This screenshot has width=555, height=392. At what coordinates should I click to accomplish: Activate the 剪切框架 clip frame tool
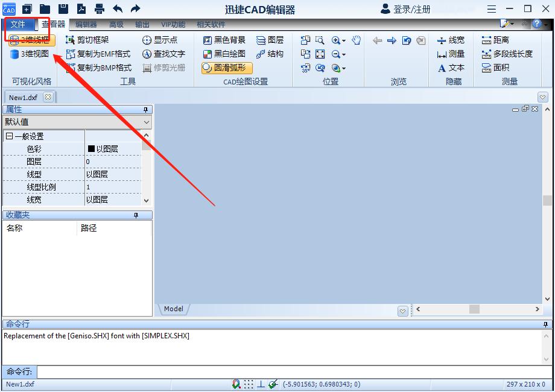pos(87,40)
